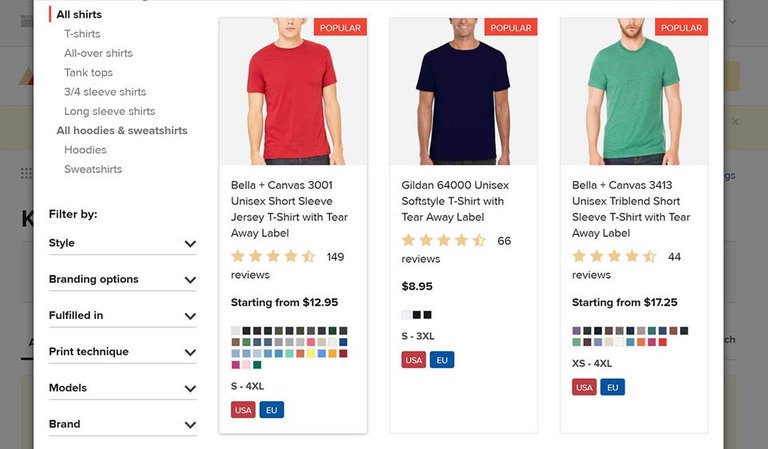Pick yellow color swatch on Bella 3001
This screenshot has height=449, width=768.
pyautogui.click(x=311, y=353)
